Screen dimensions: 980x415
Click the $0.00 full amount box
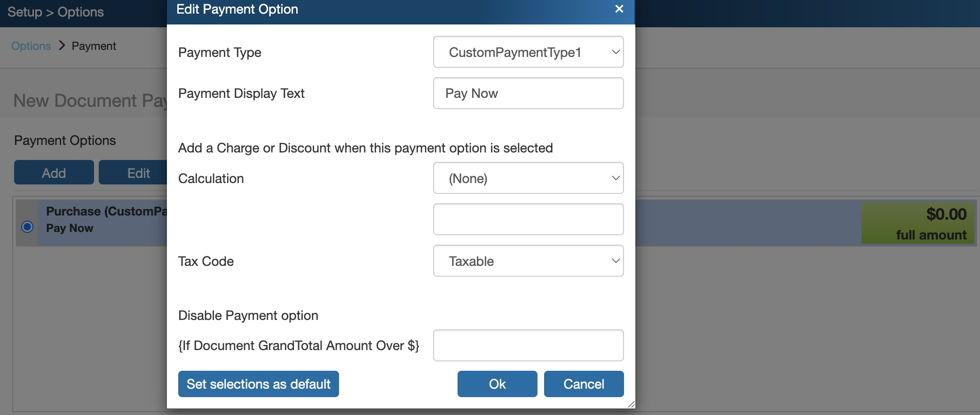coord(917,223)
